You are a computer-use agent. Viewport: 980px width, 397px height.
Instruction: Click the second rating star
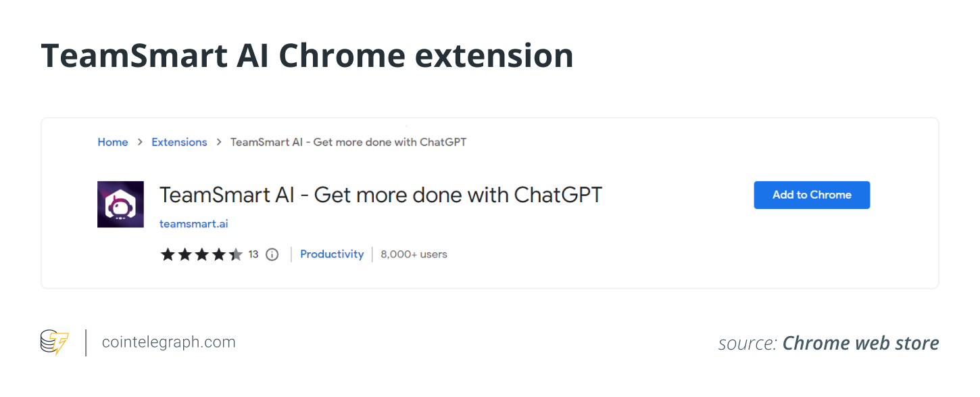tap(185, 255)
